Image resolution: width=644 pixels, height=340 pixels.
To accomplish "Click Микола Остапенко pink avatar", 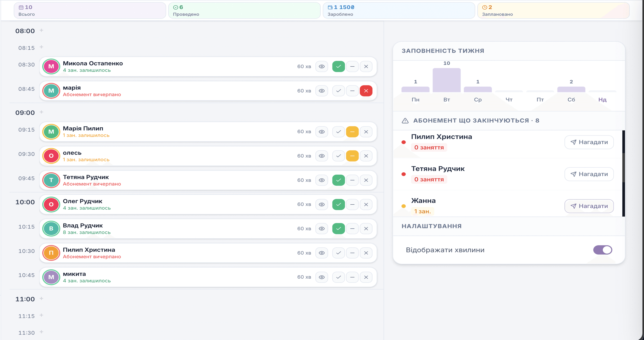I will coord(51,66).
